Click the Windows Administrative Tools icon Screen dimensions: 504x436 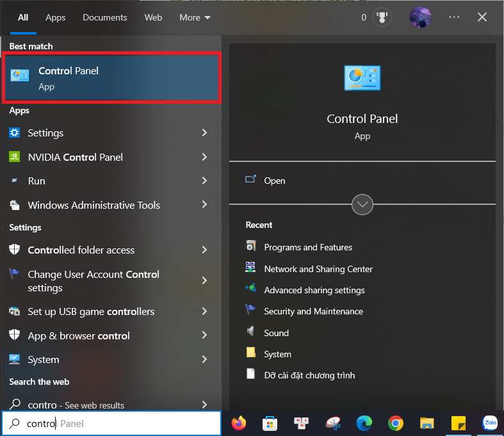15,205
